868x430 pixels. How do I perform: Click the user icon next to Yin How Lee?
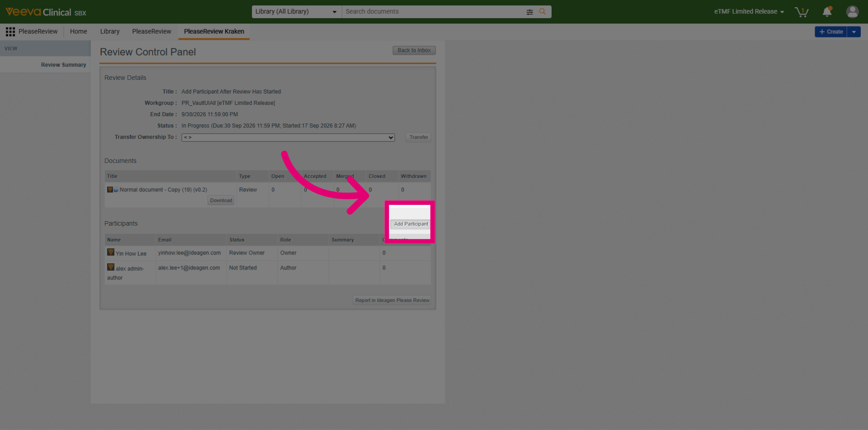coord(110,252)
